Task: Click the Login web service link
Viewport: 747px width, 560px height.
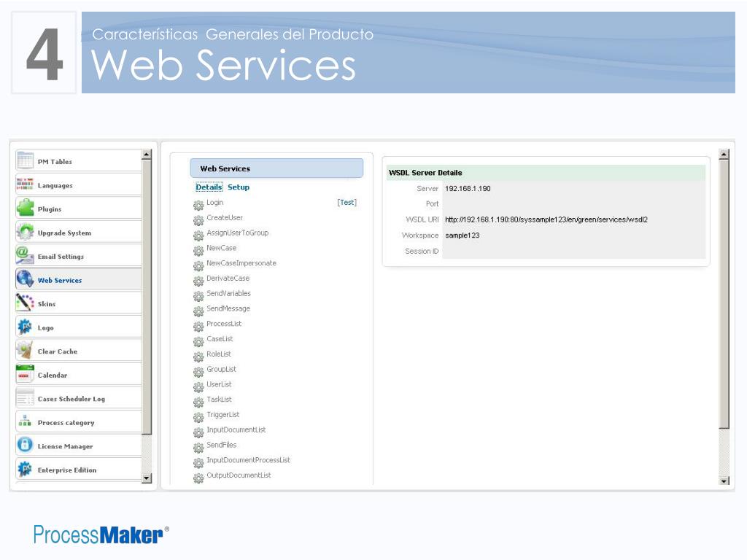Action: (x=215, y=203)
